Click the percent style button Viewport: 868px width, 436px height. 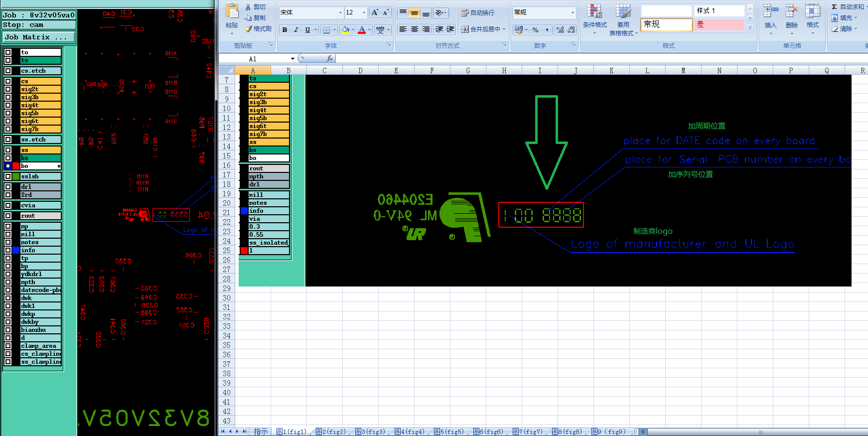tap(536, 30)
